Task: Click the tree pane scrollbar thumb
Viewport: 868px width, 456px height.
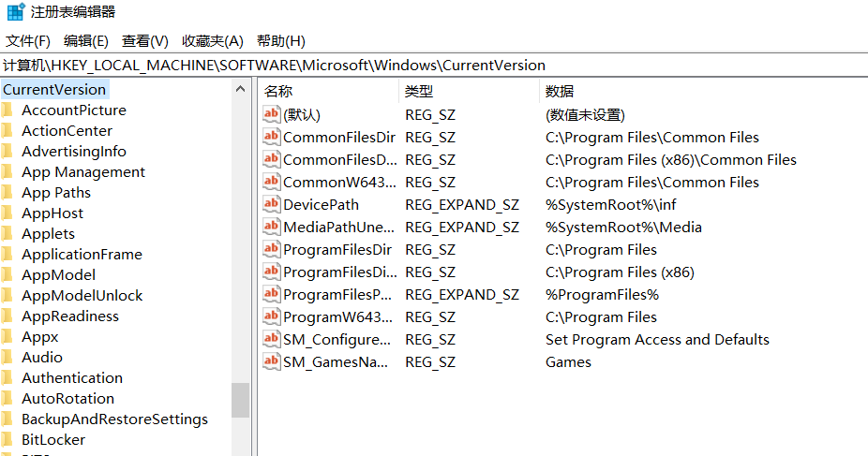Action: [x=240, y=400]
